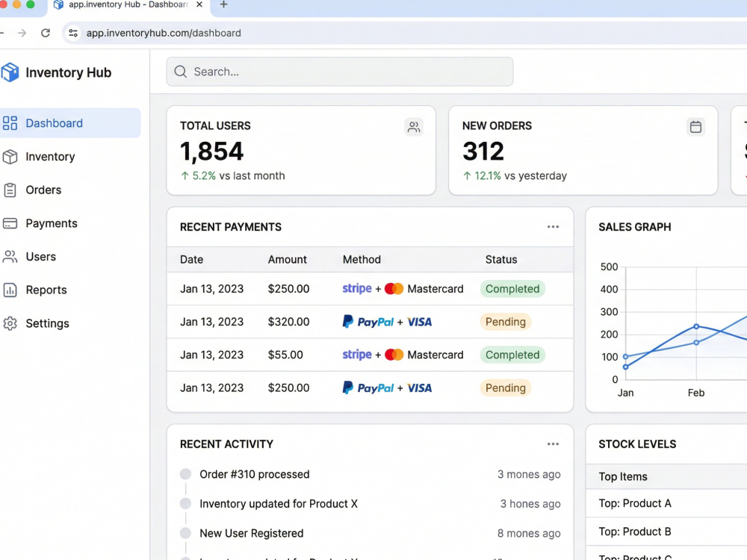The width and height of the screenshot is (747, 560).
Task: Click the Payments card icon
Action: pos(10,223)
